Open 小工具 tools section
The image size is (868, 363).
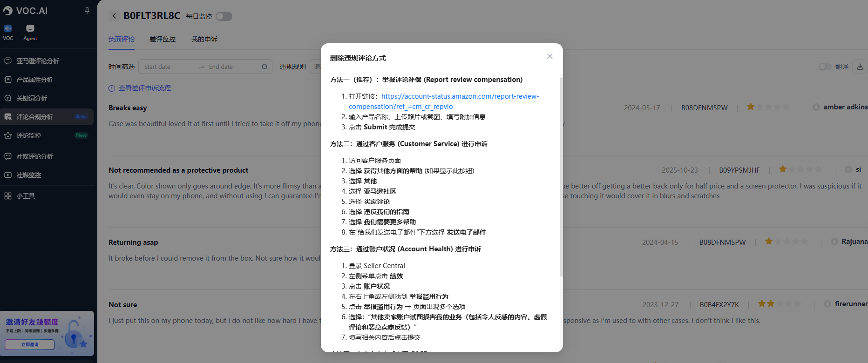[x=26, y=196]
